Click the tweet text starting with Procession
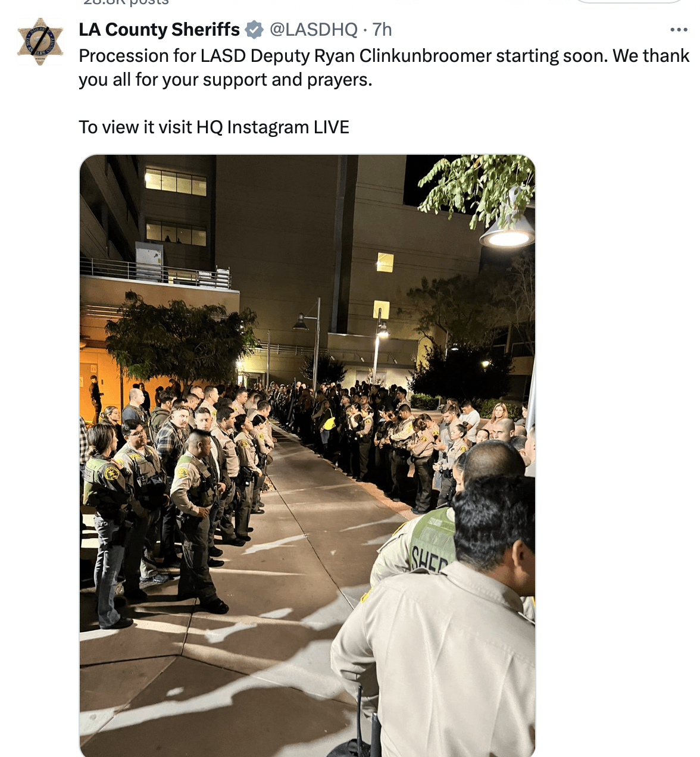The height and width of the screenshot is (757, 700). coord(384,67)
